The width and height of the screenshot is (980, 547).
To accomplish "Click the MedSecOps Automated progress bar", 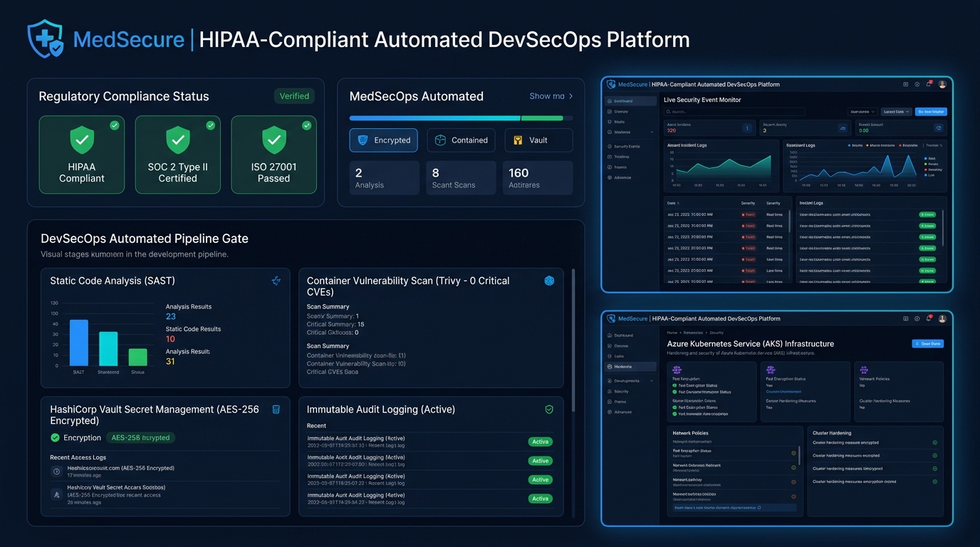I will [461, 118].
